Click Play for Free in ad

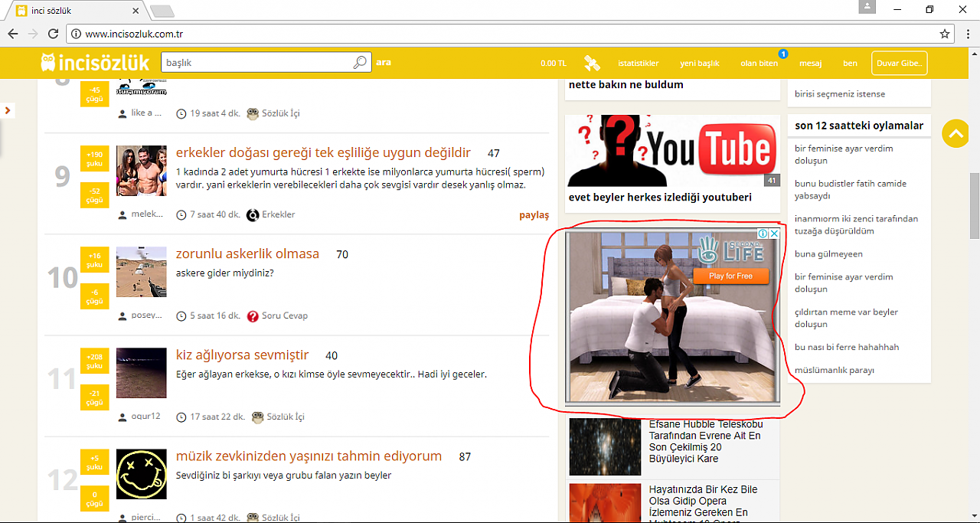[730, 276]
